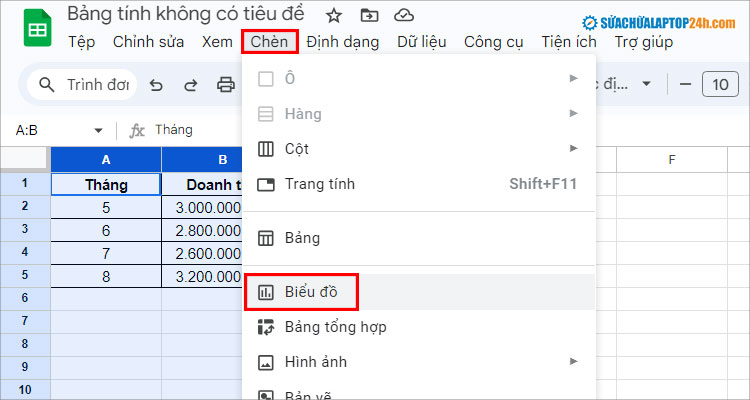Select row 1 header
The width and height of the screenshot is (750, 400).
tap(25, 184)
